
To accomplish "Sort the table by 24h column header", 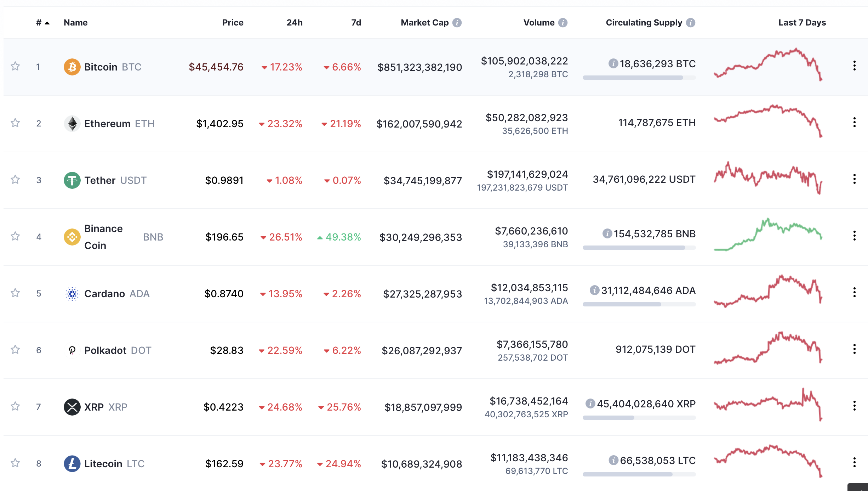I will point(294,23).
